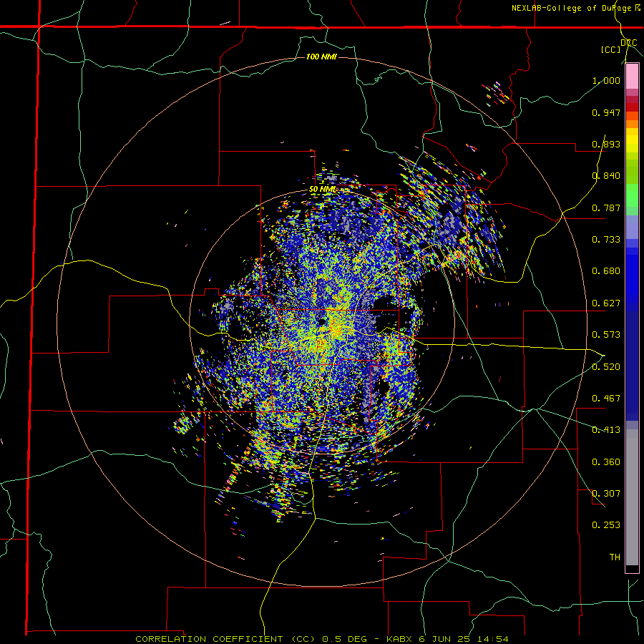
Task: Click the 0.413 legend value
Action: (606, 430)
